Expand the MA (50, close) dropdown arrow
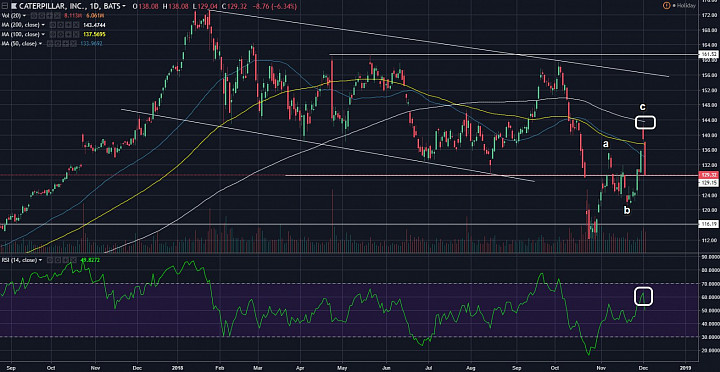The width and height of the screenshot is (720, 372). pyautogui.click(x=40, y=44)
